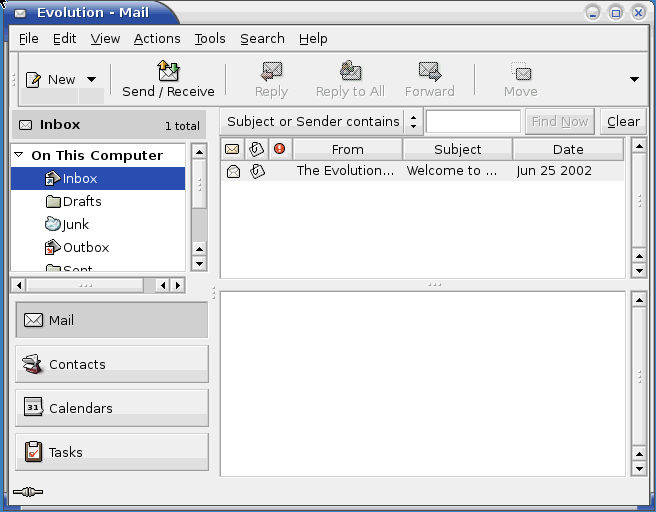The height and width of the screenshot is (512, 656).
Task: Open the Actions menu
Action: click(157, 38)
